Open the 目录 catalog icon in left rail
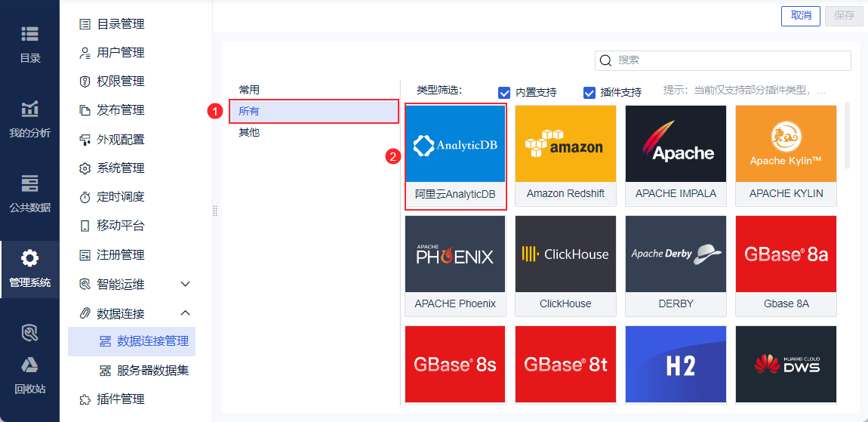This screenshot has width=868, height=422. pos(30,34)
